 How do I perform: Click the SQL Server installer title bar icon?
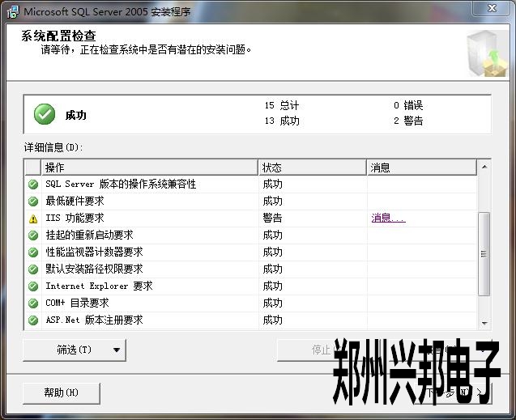tap(11, 11)
